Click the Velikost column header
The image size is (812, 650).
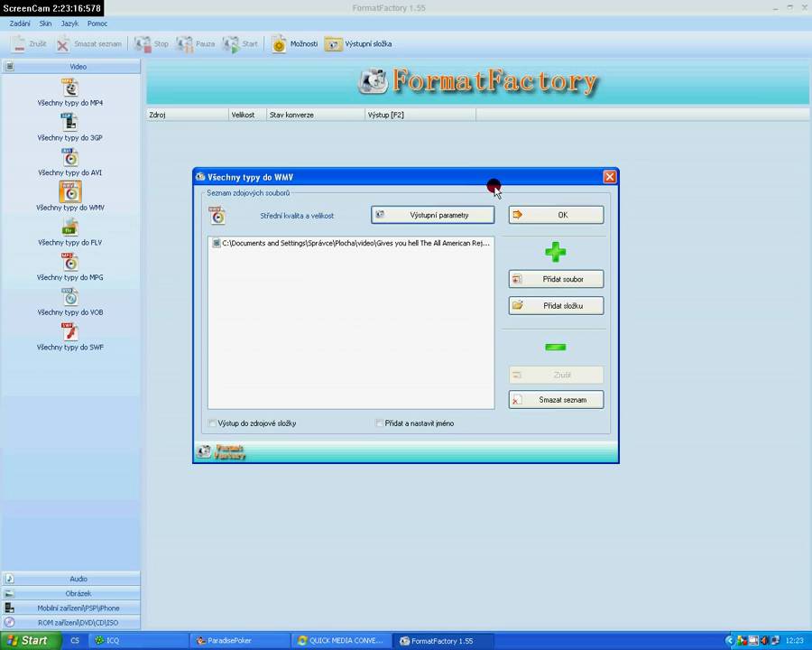click(247, 115)
